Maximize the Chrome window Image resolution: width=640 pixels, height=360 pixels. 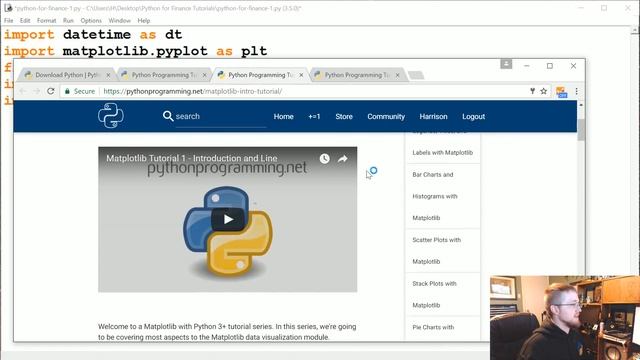tap(550, 66)
